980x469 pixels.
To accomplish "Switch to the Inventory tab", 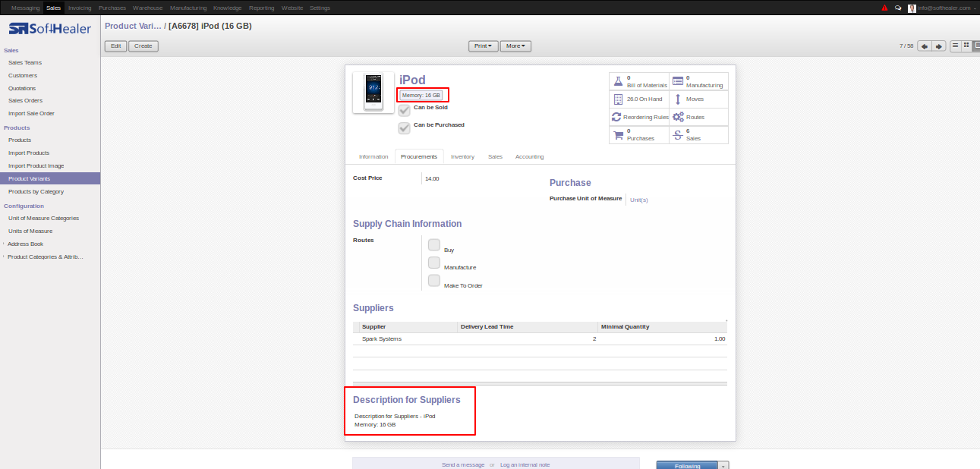I will tap(462, 156).
